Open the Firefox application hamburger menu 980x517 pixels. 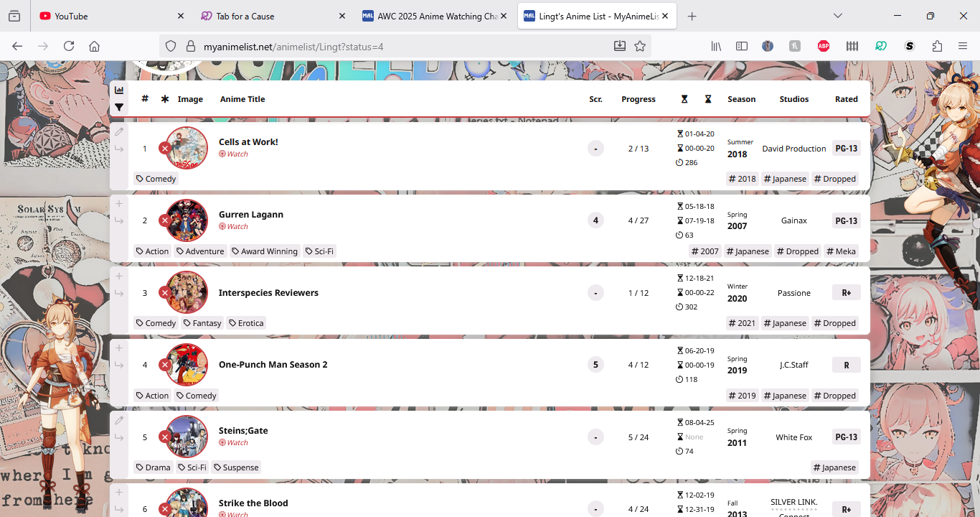(963, 46)
